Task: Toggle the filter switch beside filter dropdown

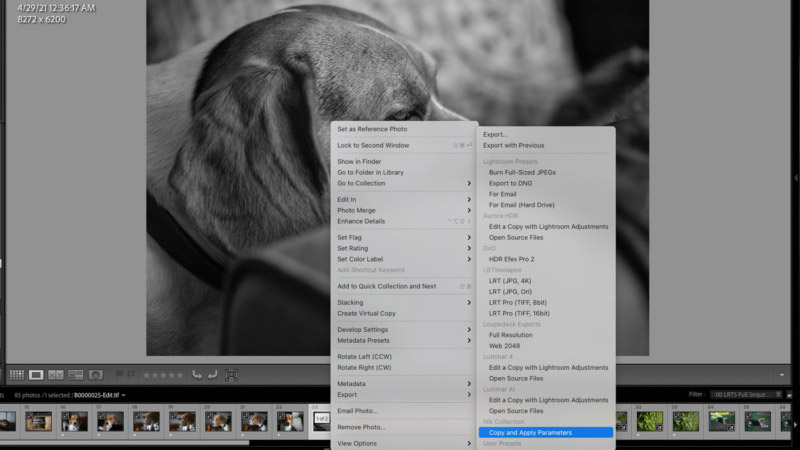Action: [789, 395]
